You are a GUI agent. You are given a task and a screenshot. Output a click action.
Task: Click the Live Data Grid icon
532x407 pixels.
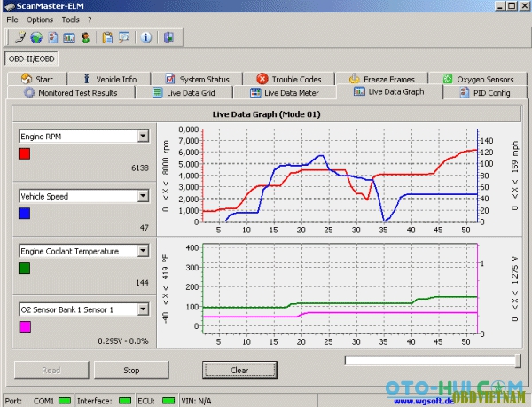pyautogui.click(x=158, y=92)
